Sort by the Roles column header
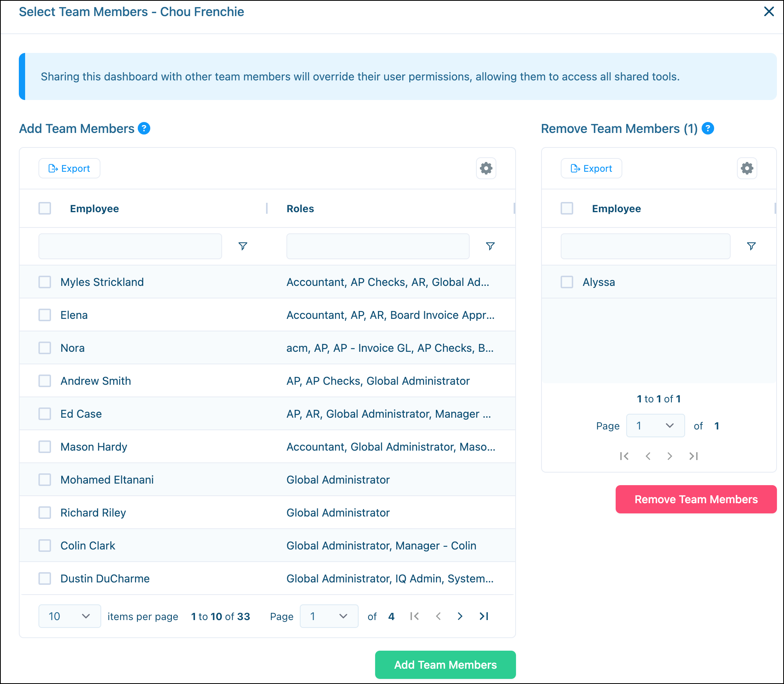 click(300, 209)
